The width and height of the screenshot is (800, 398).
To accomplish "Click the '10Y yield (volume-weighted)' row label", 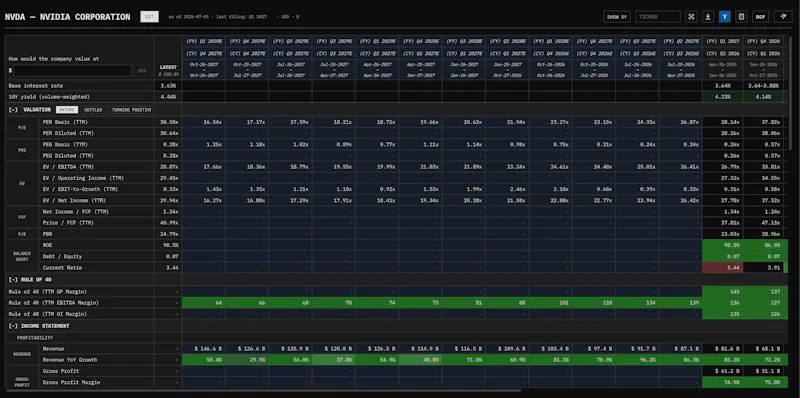I will [49, 97].
